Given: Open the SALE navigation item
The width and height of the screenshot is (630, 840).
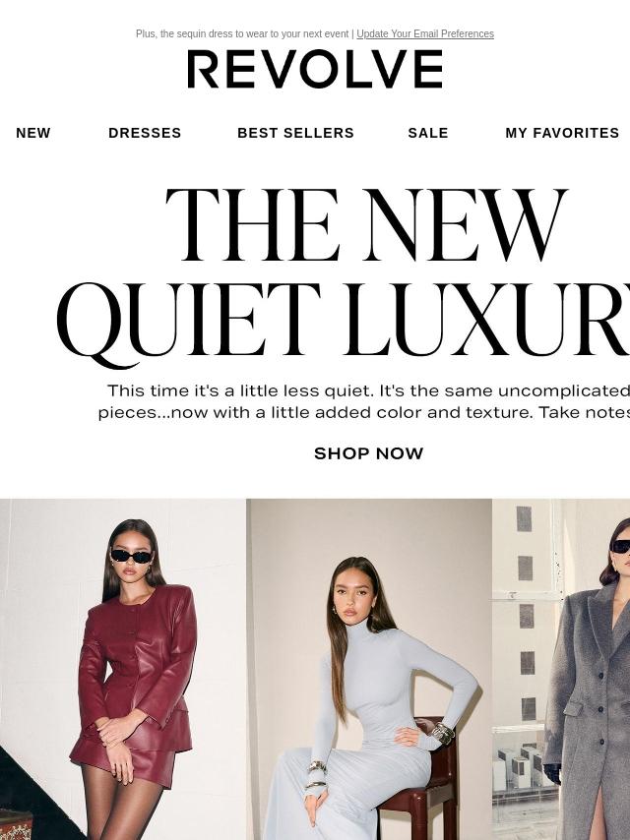Looking at the screenshot, I should [x=428, y=133].
